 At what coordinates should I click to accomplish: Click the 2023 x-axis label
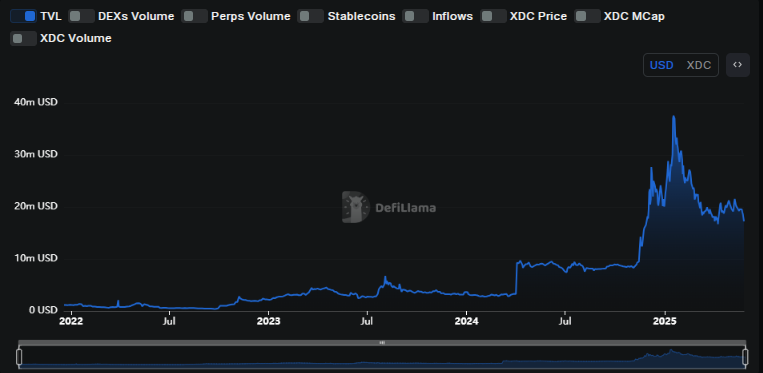tap(268, 321)
